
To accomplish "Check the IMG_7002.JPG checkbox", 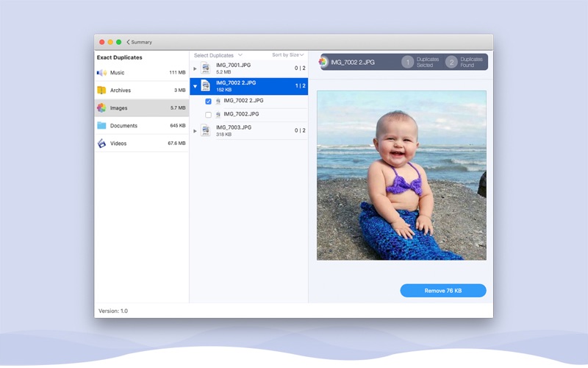I will click(x=209, y=115).
